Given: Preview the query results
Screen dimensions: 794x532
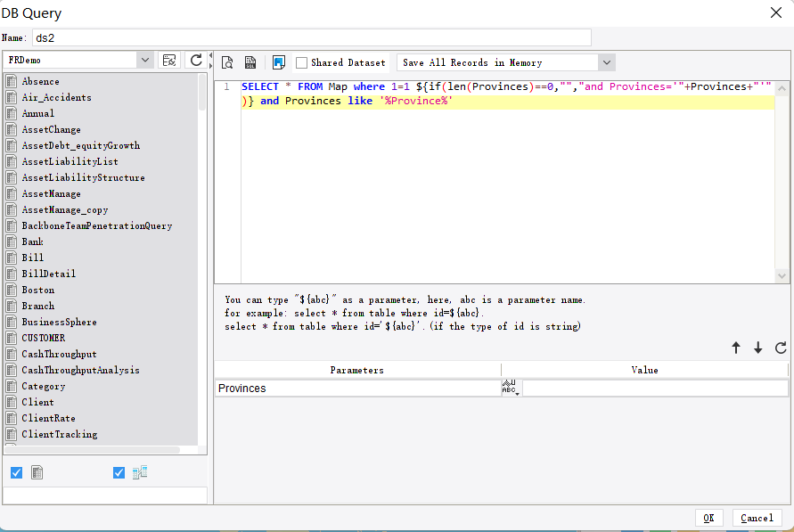Looking at the screenshot, I should click(227, 62).
